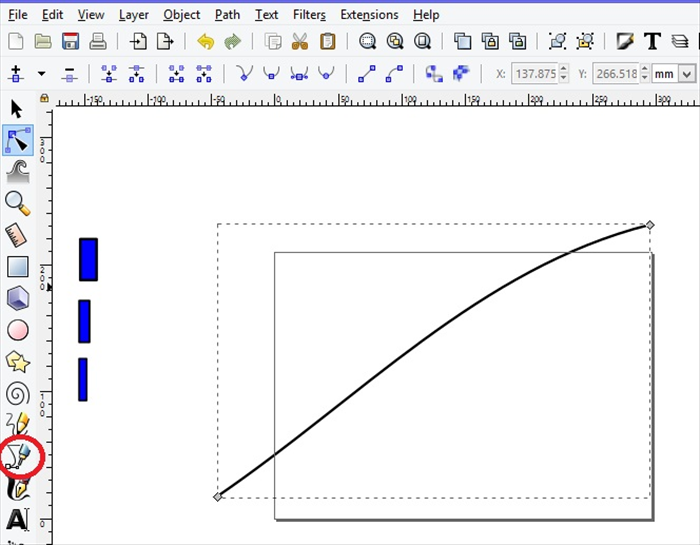Screen dimensions: 700x545
Task: Create a new document
Action: coord(16,42)
